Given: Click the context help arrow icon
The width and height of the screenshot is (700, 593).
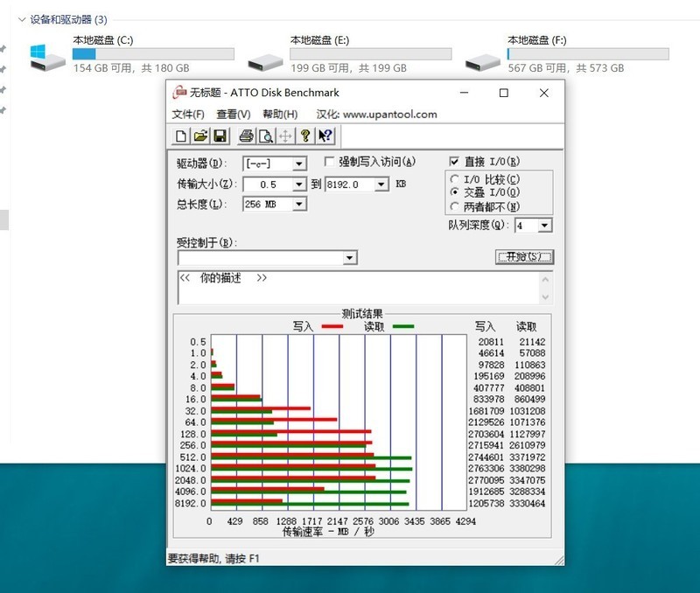Looking at the screenshot, I should tap(325, 136).
